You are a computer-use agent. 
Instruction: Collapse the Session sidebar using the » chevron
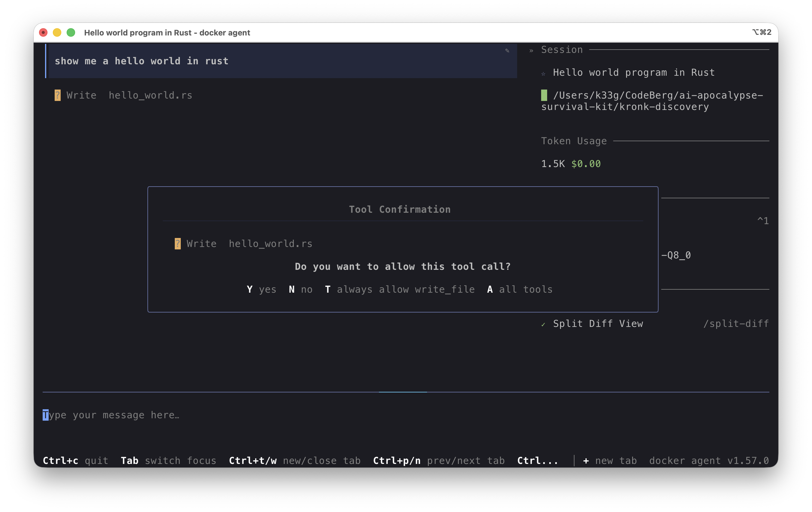click(531, 50)
